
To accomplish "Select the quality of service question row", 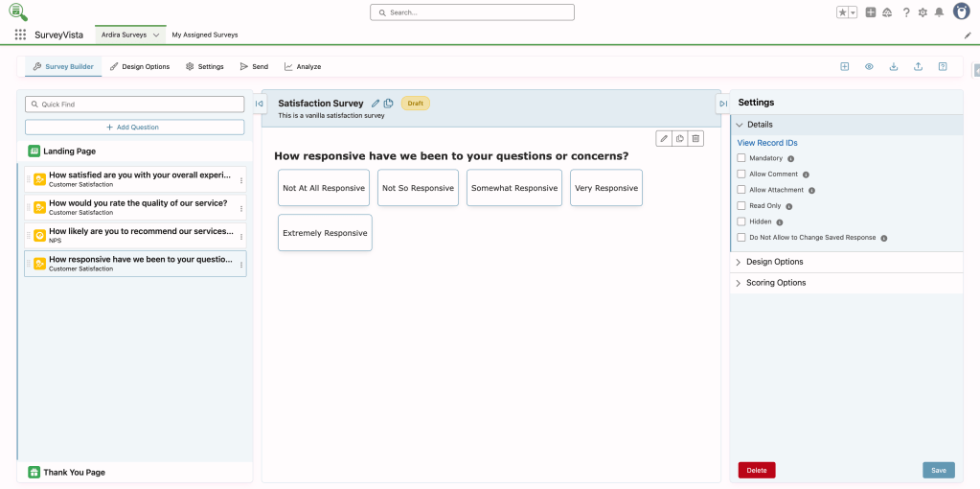I will click(135, 207).
